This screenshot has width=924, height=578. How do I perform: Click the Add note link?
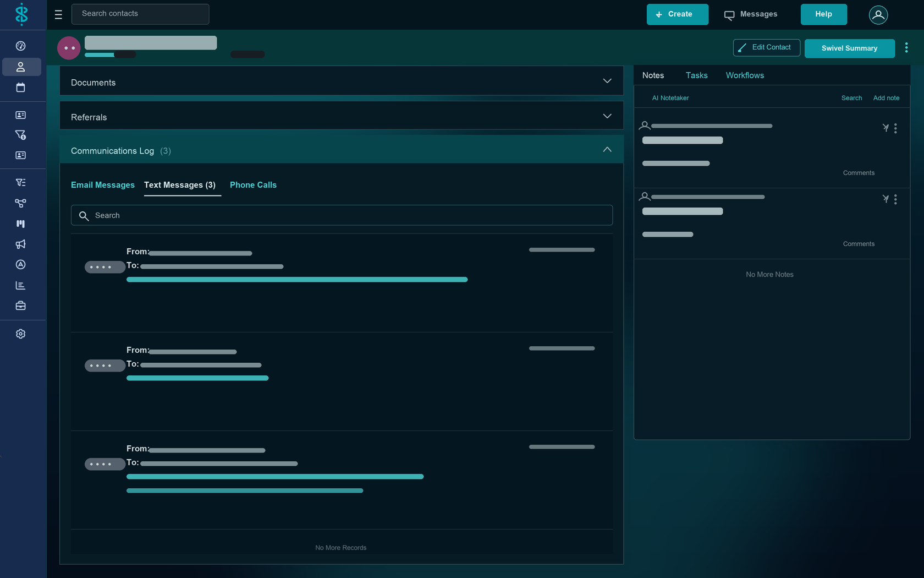point(886,98)
